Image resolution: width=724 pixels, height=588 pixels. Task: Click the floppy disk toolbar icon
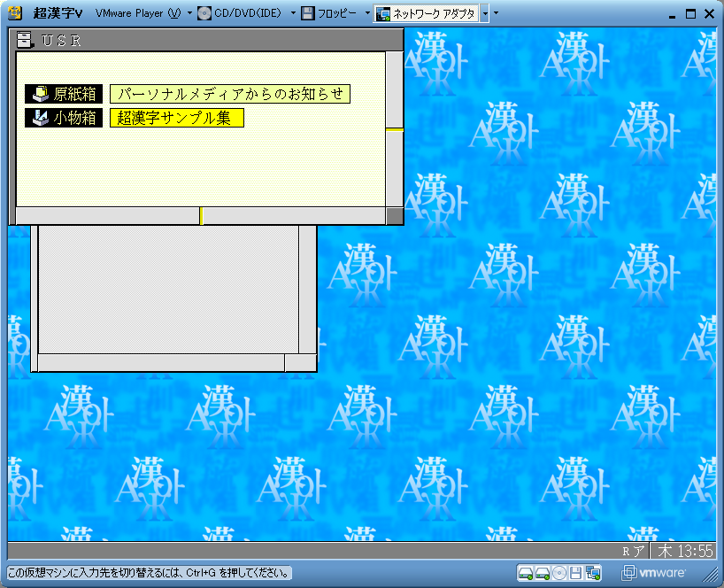(x=308, y=13)
